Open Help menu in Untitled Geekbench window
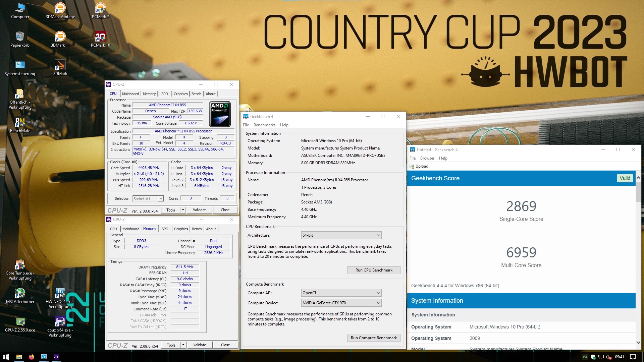The image size is (644, 362). click(x=443, y=158)
